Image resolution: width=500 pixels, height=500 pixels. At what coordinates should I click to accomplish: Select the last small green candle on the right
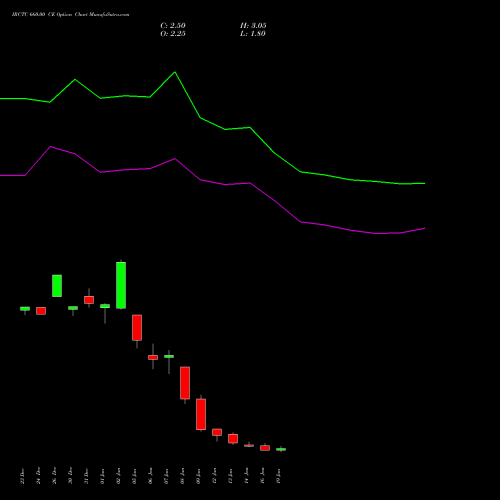(x=281, y=449)
